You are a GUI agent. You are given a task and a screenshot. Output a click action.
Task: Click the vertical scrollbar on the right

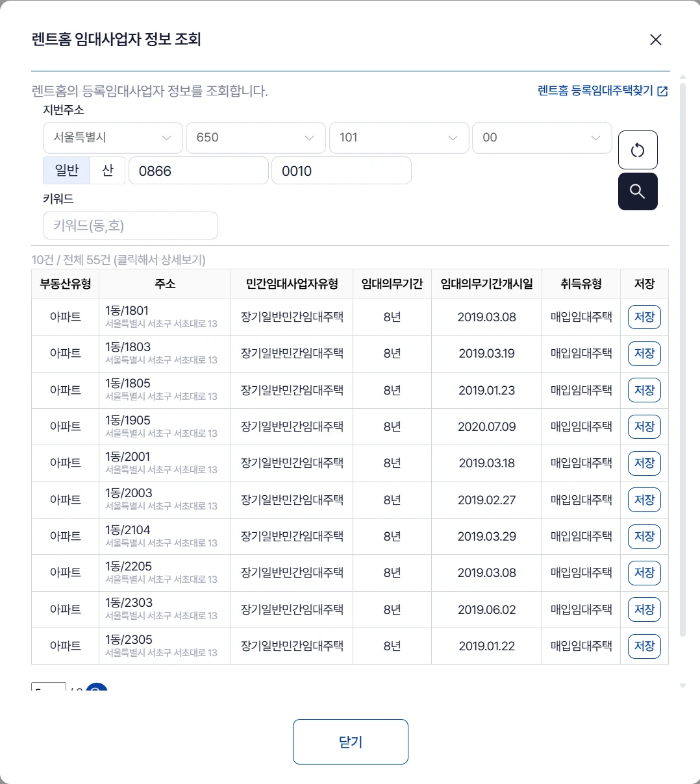[682, 357]
